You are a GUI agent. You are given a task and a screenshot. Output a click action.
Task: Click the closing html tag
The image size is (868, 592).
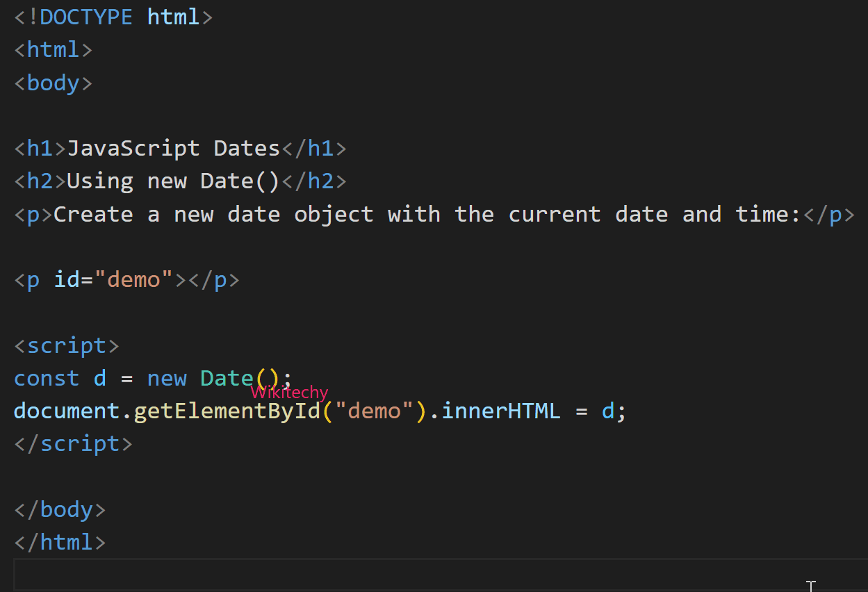[59, 542]
